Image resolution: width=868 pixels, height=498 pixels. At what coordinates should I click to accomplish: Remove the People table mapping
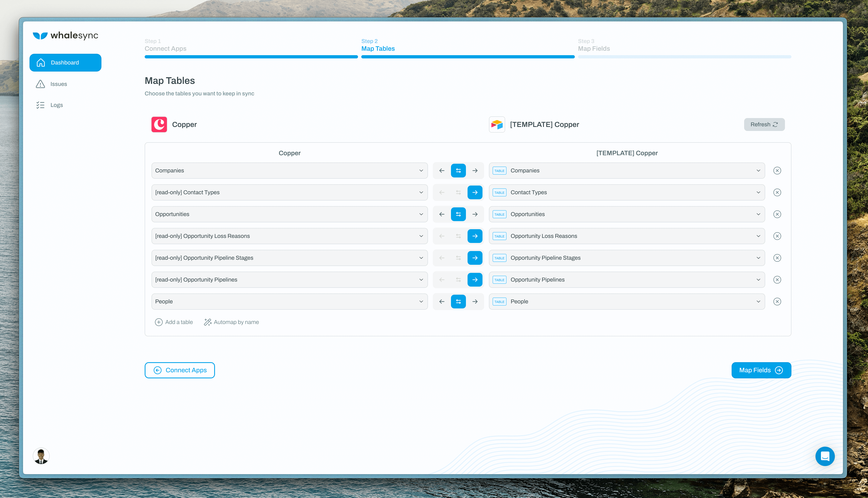point(777,302)
